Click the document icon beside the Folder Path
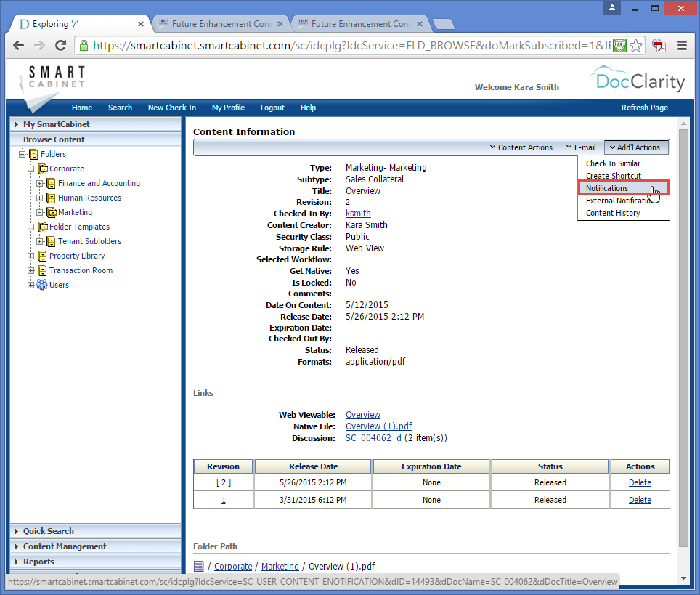This screenshot has width=700, height=595. [x=198, y=566]
